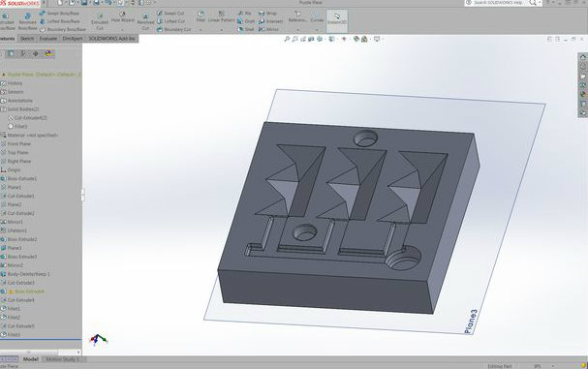Select History in feature tree
Screen dimensions: 588x369
click(x=12, y=83)
